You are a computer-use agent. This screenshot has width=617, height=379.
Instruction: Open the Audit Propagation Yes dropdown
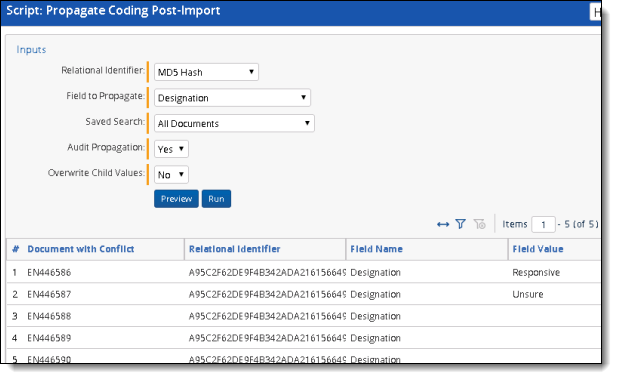coord(171,149)
